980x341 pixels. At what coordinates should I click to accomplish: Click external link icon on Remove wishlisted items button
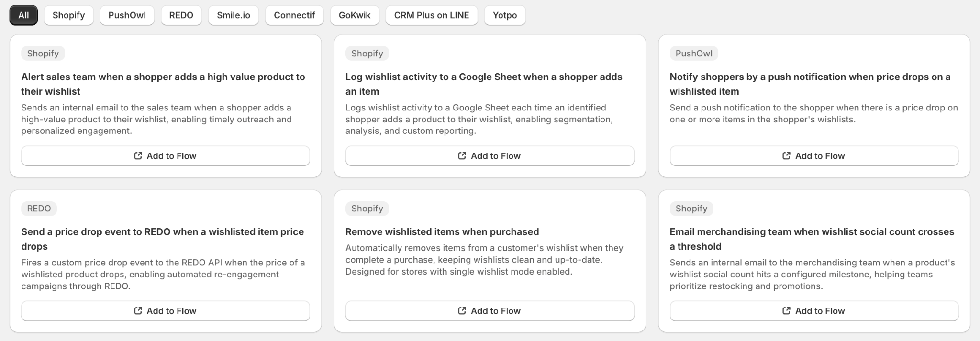point(462,310)
